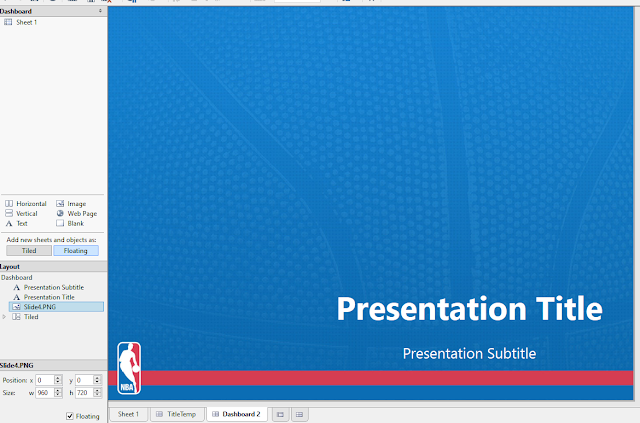
Task: Pick the Horizontal layout container object
Action: (26, 203)
